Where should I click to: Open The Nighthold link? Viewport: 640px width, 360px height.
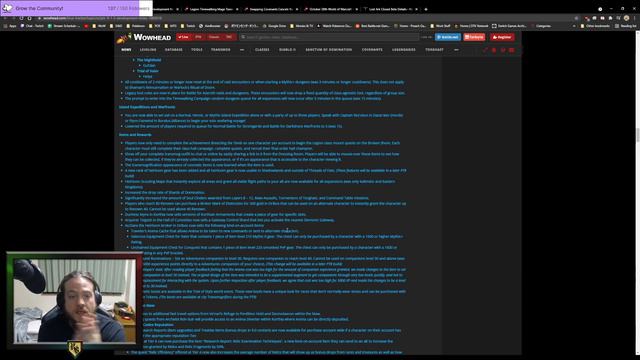pos(149,60)
